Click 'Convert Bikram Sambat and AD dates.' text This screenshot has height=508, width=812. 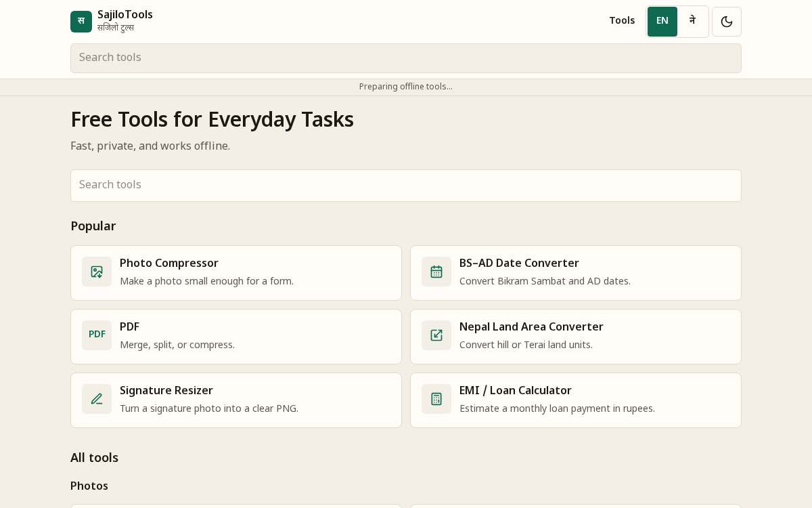545,281
